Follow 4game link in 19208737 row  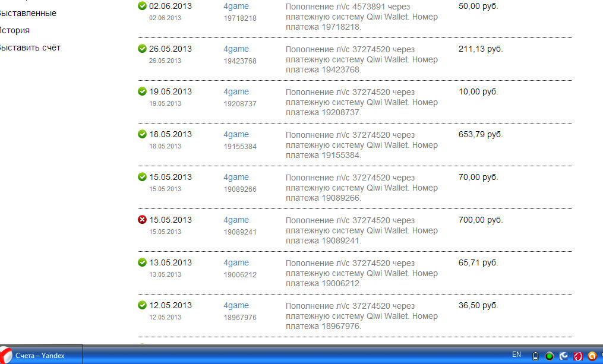coord(236,91)
